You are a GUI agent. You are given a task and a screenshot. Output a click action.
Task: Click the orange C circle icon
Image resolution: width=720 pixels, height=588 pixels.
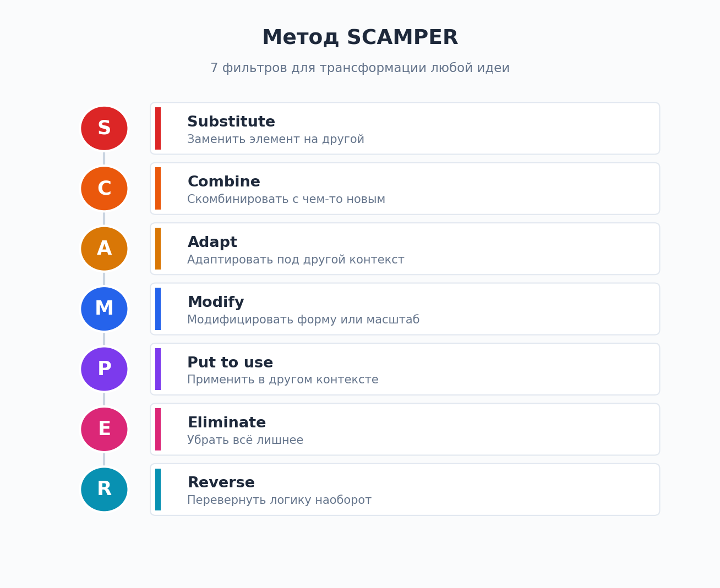[x=104, y=189]
